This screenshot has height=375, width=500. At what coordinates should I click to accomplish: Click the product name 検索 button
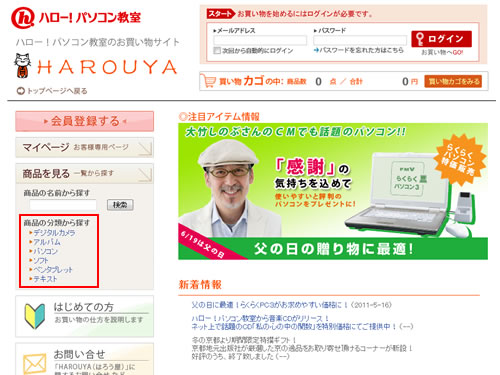[x=120, y=205]
